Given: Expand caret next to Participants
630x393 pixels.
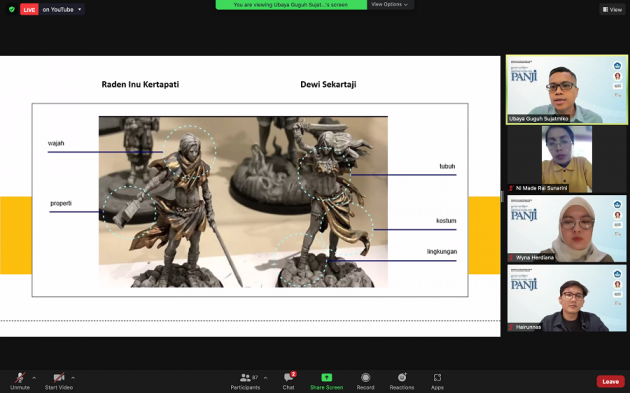Looking at the screenshot, I should click(x=266, y=378).
